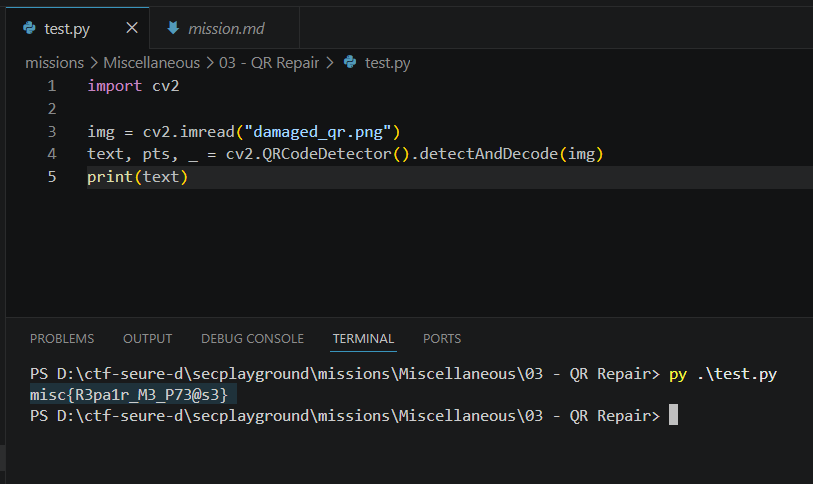Click line number 4 in the gutter
The height and width of the screenshot is (484, 813).
(52, 154)
